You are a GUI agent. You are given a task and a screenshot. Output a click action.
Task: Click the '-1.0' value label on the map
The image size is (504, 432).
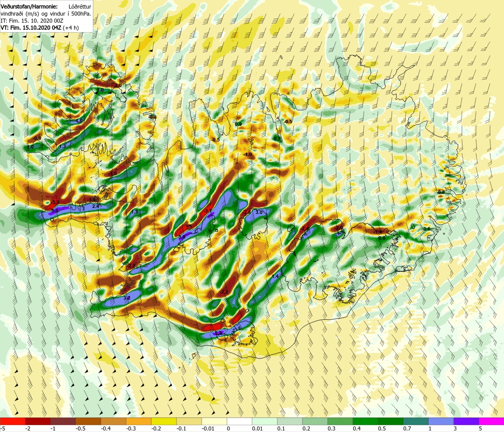point(247,155)
